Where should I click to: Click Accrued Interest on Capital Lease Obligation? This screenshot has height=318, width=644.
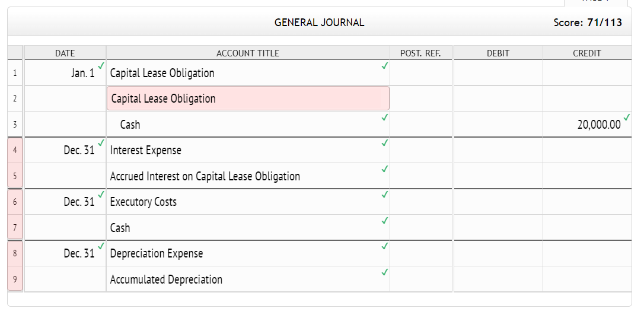point(248,176)
